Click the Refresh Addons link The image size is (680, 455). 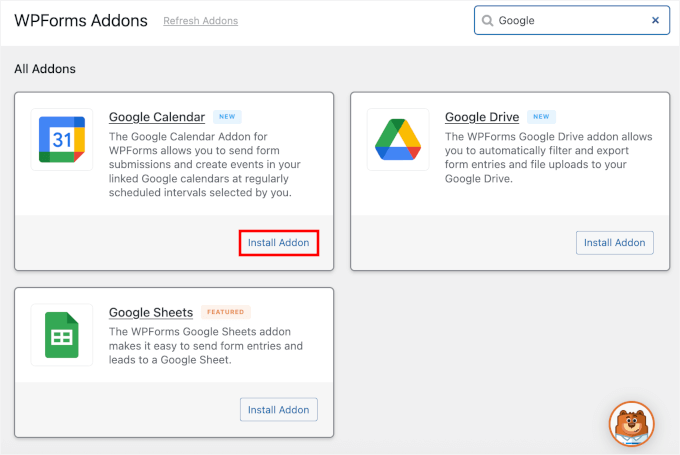tap(200, 21)
